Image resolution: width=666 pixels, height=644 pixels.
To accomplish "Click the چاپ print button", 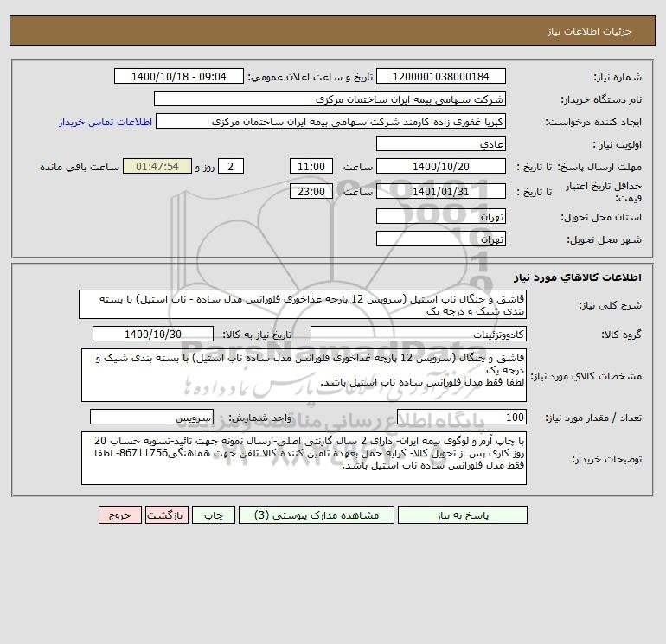I will [x=214, y=515].
